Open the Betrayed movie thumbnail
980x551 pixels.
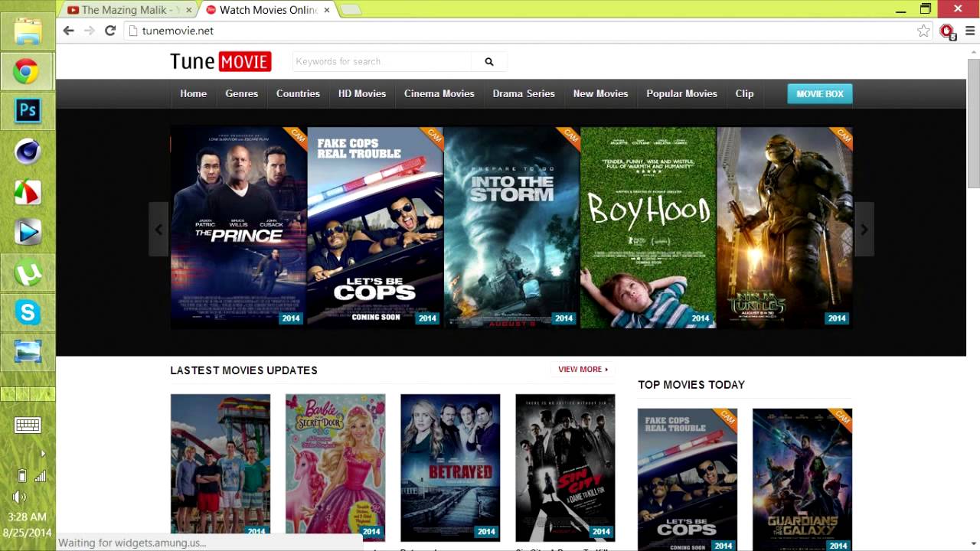450,468
